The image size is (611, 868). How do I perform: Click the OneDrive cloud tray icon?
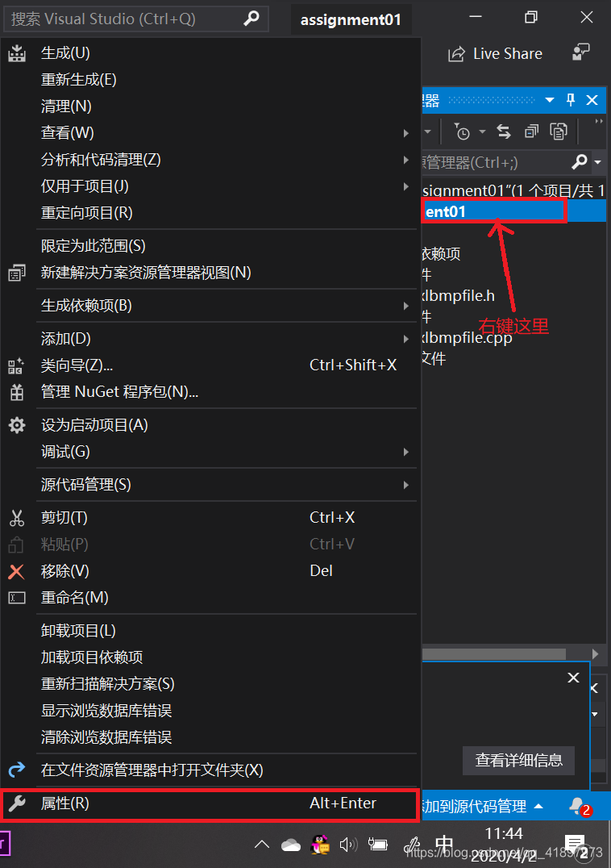291,845
